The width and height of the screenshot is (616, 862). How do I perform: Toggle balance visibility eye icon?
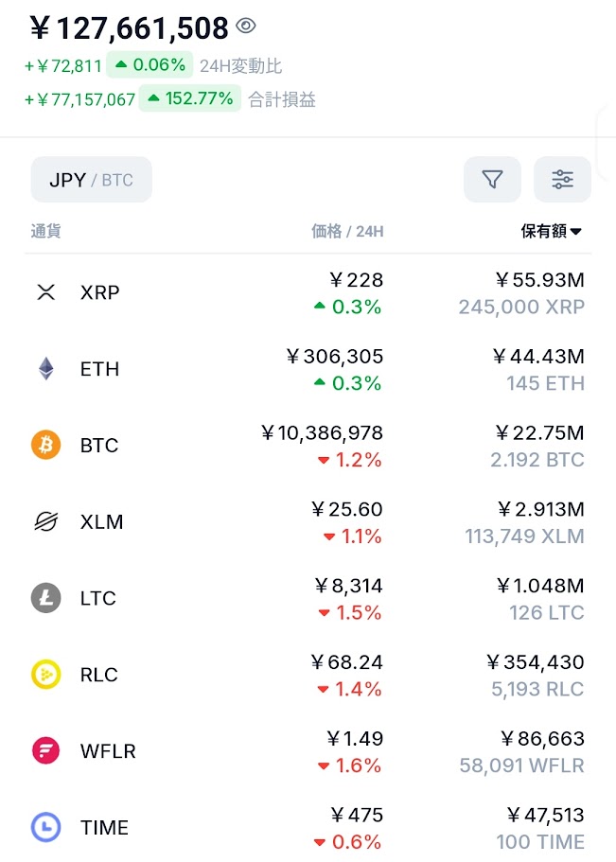246,26
